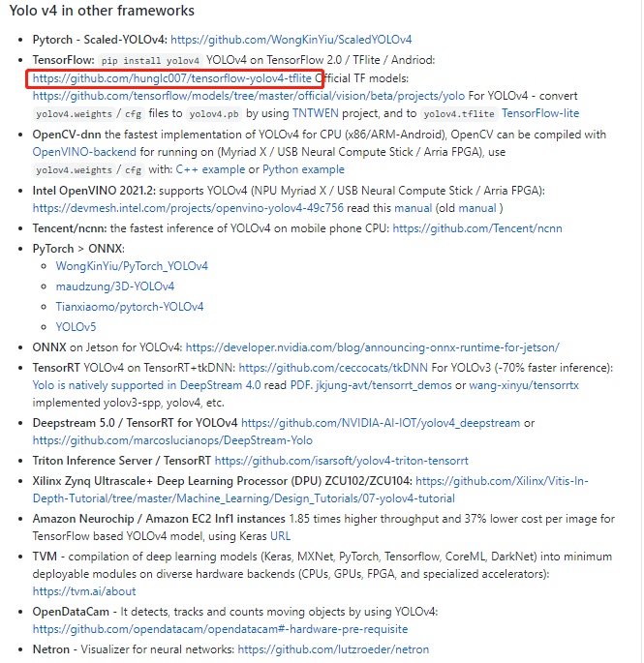644x663 pixels.
Task: Click the 'Netron' bold label
Action: pos(50,649)
